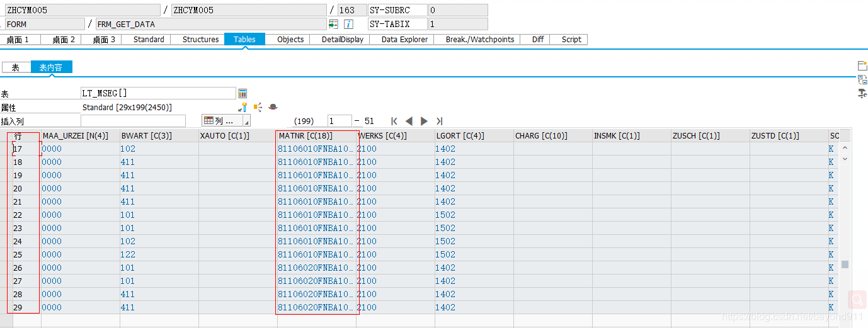Click the CHARG [C(10)] column header
Viewport: 868px width, 328px height.
point(552,135)
